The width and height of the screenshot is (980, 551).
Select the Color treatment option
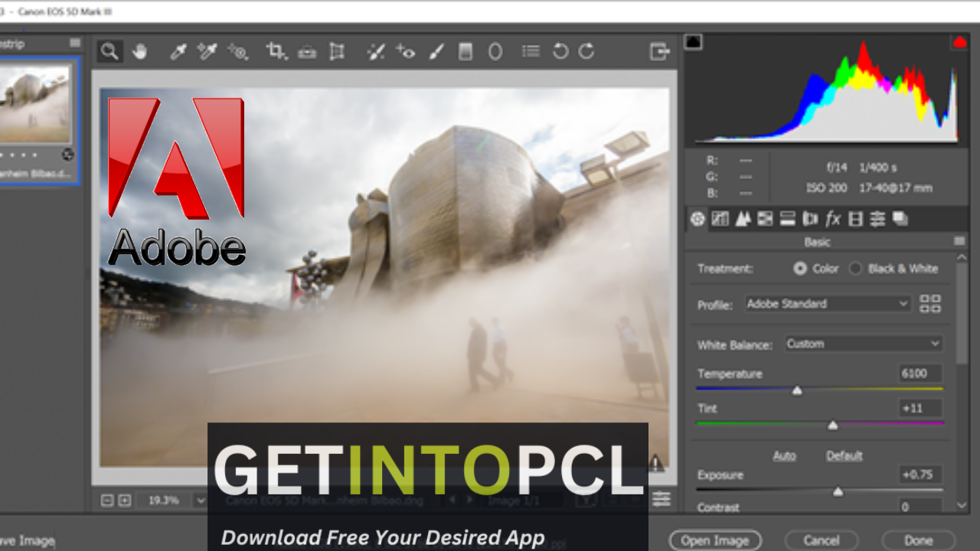(x=816, y=269)
